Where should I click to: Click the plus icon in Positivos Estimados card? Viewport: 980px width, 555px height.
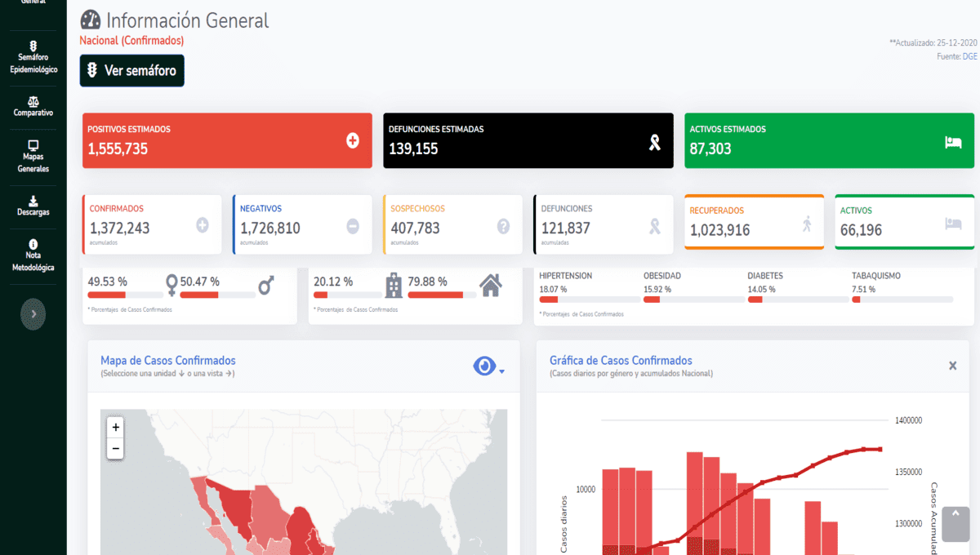353,141
